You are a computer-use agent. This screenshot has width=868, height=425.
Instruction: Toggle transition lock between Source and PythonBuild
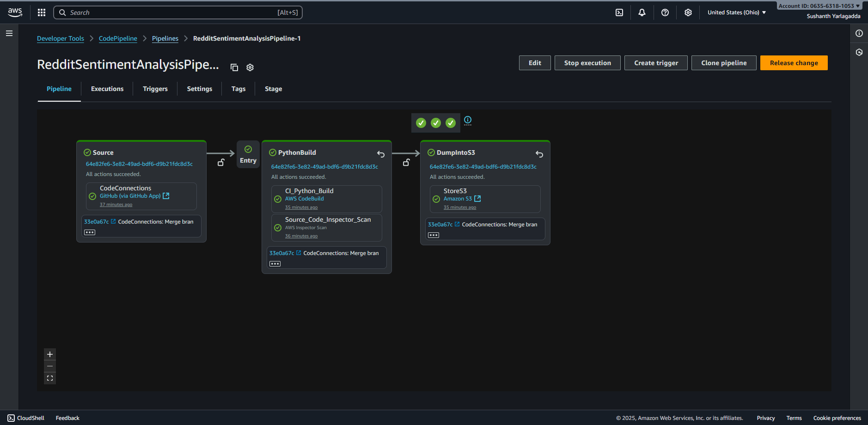click(221, 163)
